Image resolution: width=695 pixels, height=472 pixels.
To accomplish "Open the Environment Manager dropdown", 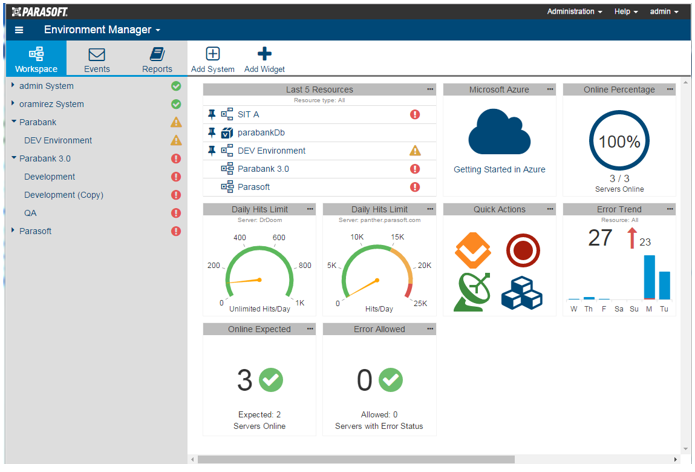I will tap(102, 30).
